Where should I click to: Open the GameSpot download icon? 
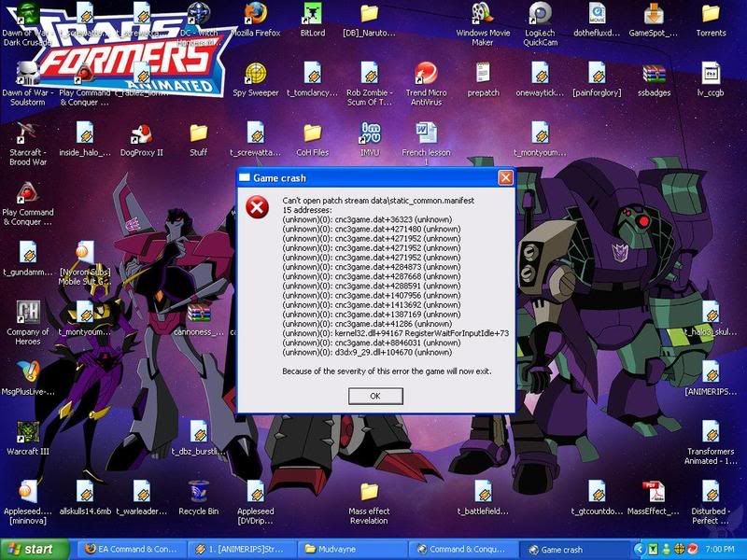pos(654,13)
